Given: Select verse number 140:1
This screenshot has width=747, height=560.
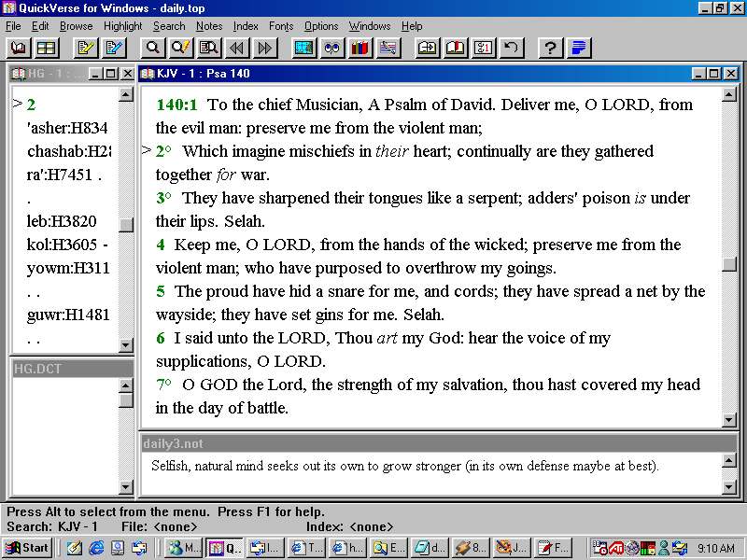Looking at the screenshot, I should pyautogui.click(x=176, y=105).
